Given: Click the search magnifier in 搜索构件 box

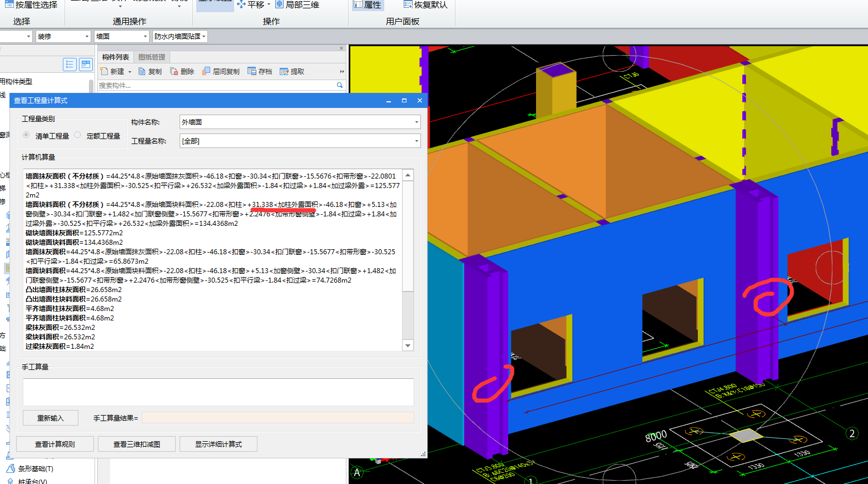Looking at the screenshot, I should click(x=339, y=85).
